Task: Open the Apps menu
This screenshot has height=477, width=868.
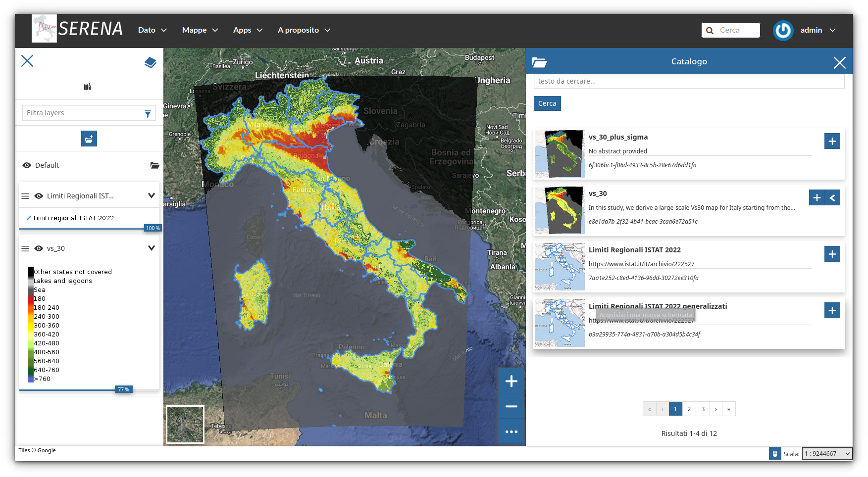Action: pyautogui.click(x=248, y=30)
